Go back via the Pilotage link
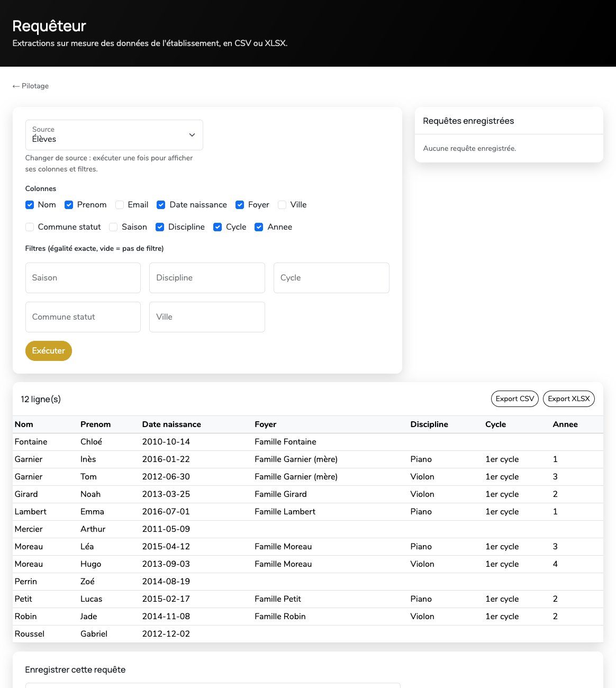Screen dimensions: 616x688 coord(31,86)
